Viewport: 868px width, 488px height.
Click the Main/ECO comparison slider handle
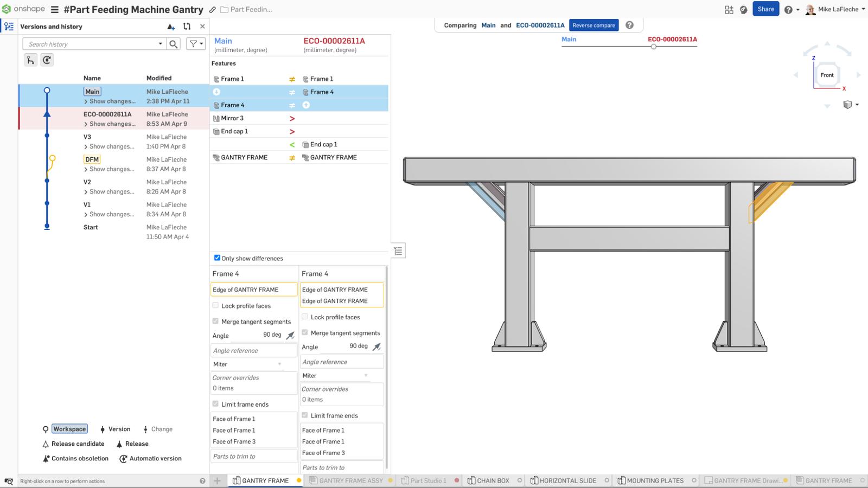pos(654,47)
